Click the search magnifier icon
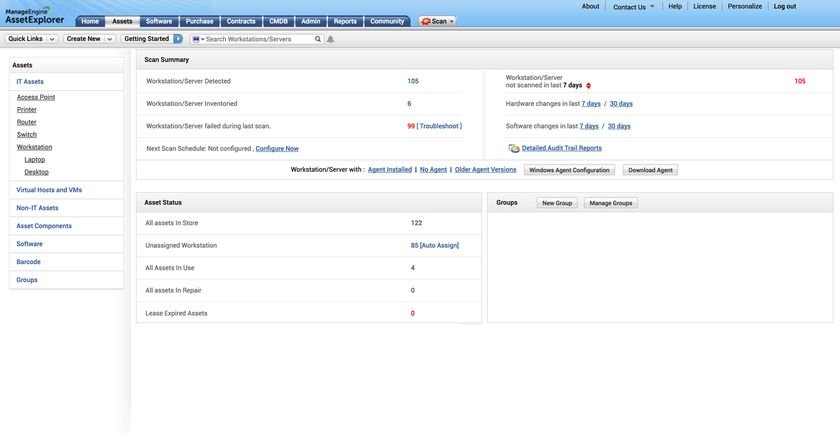The height and width of the screenshot is (433, 840). 318,39
